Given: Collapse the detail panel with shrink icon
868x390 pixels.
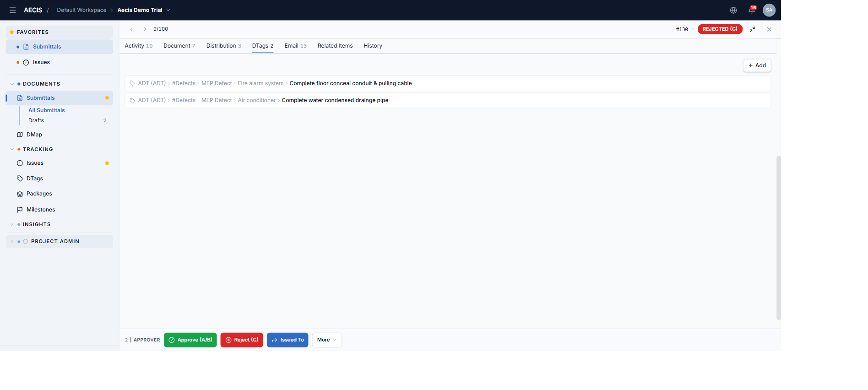Looking at the screenshot, I should pyautogui.click(x=753, y=29).
